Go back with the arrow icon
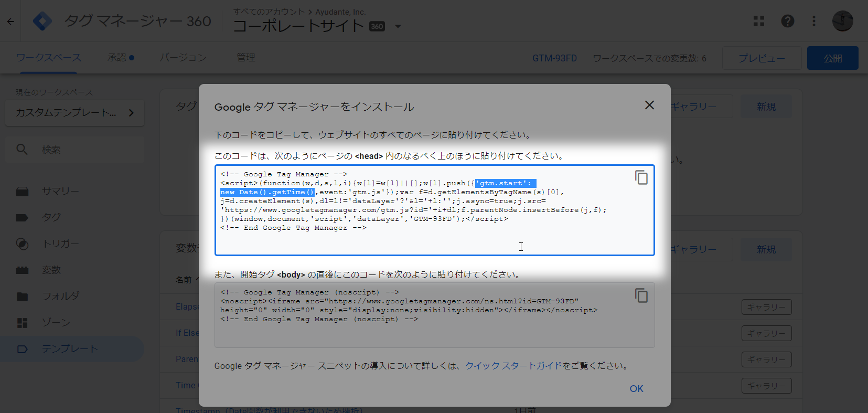Image resolution: width=868 pixels, height=413 pixels. [10, 22]
